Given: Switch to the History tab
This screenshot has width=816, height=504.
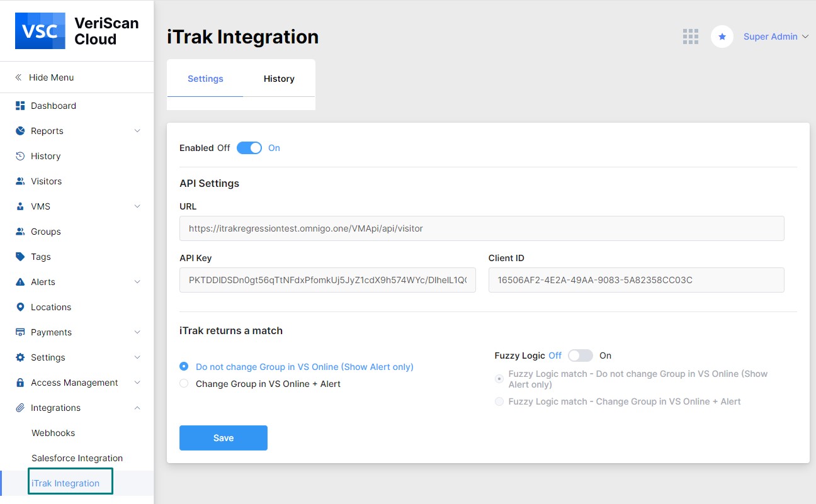Looking at the screenshot, I should [279, 79].
